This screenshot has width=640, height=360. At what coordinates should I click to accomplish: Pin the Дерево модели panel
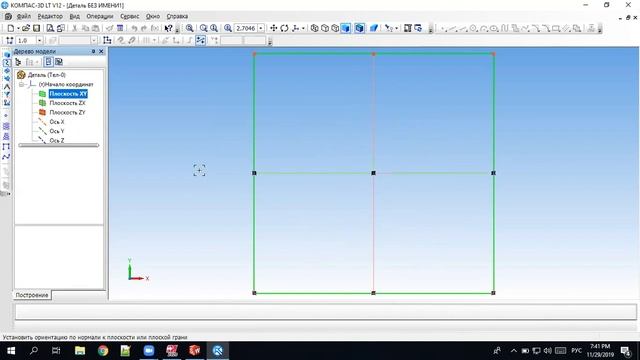tap(93, 51)
